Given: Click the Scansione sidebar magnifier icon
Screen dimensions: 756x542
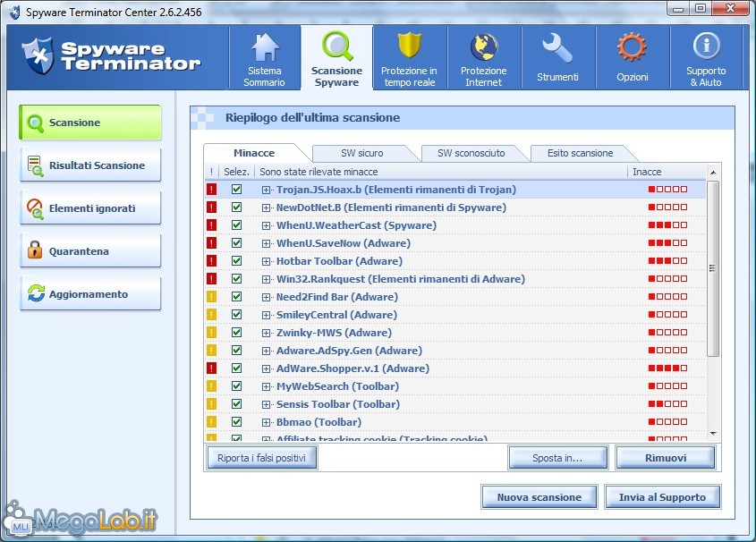Looking at the screenshot, I should [35, 123].
